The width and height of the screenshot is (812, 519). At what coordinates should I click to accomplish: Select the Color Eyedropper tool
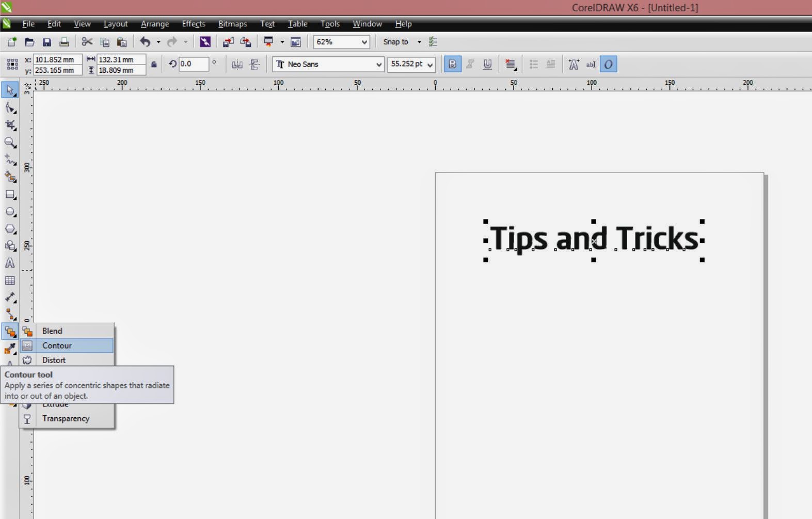10,349
